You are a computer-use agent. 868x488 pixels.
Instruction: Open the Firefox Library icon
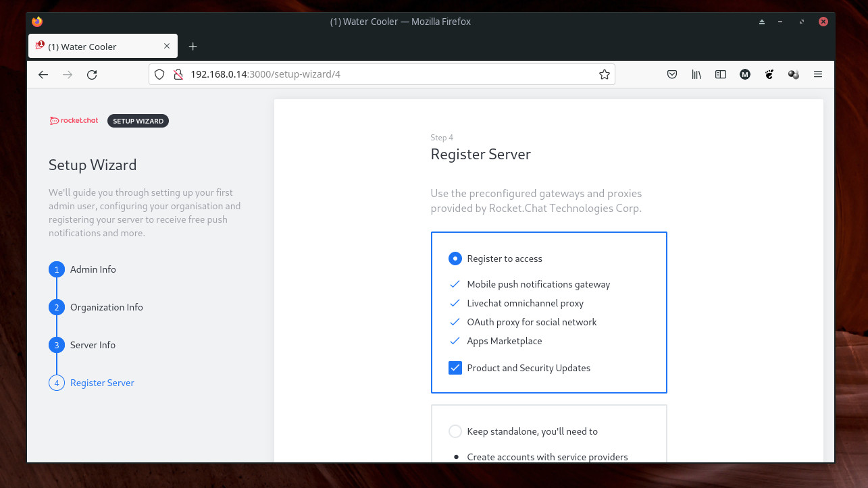tap(696, 74)
